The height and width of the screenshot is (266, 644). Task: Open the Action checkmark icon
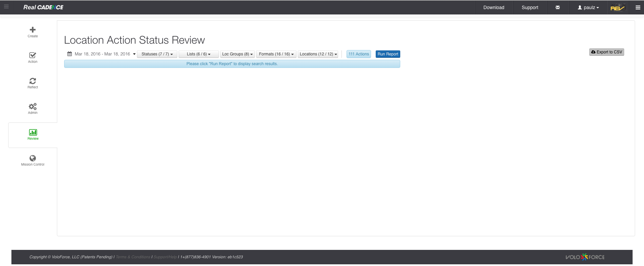33,55
